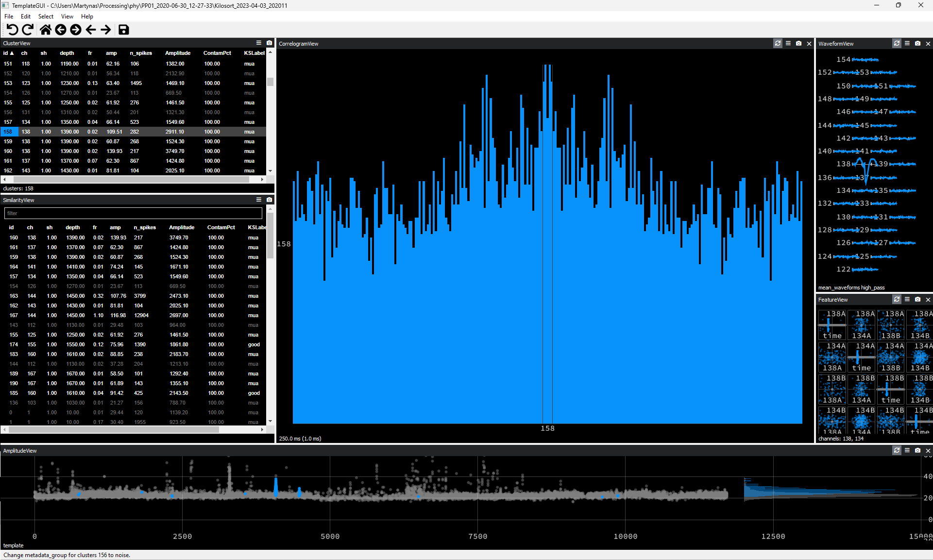Screen dimensions: 933x560
Task: Select cluster 160 row in ClusterView
Action: click(133, 151)
